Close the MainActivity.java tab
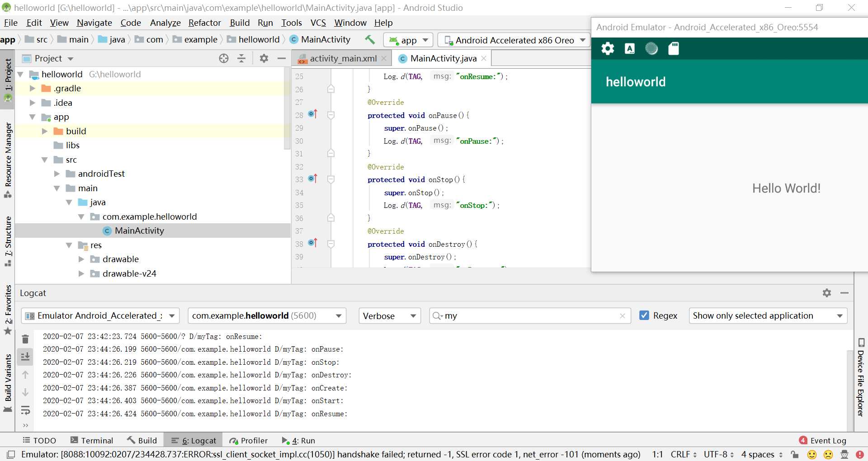The image size is (868, 461). [484, 58]
